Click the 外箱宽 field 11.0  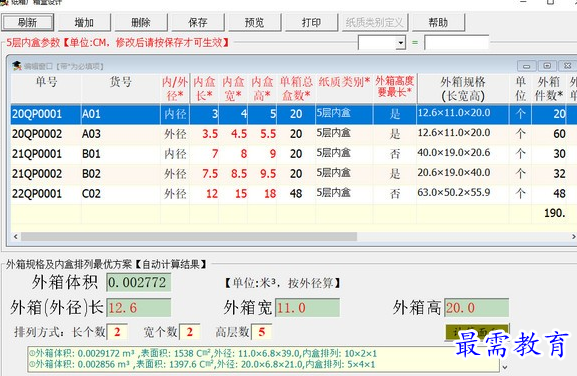tap(308, 308)
